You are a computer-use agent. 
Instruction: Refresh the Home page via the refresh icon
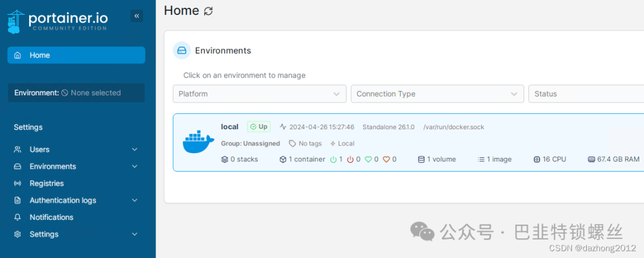pyautogui.click(x=208, y=11)
